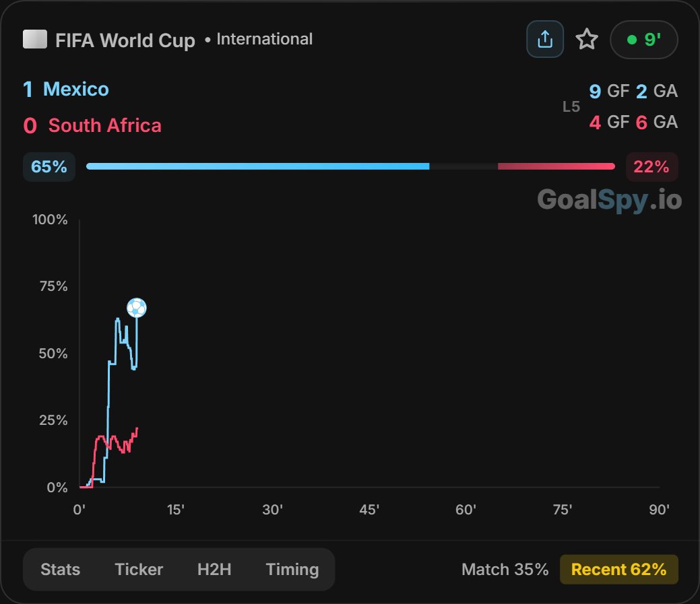Viewport: 700px width, 604px height.
Task: Click the share match icon
Action: click(544, 39)
